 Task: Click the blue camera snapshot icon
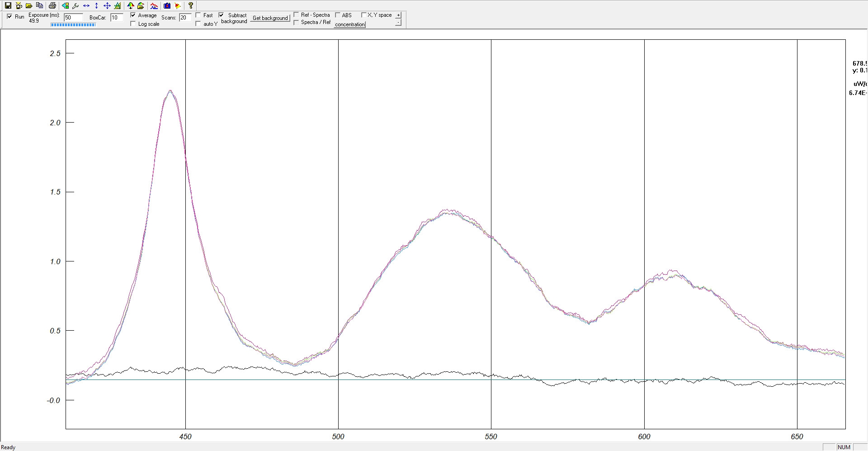click(167, 6)
